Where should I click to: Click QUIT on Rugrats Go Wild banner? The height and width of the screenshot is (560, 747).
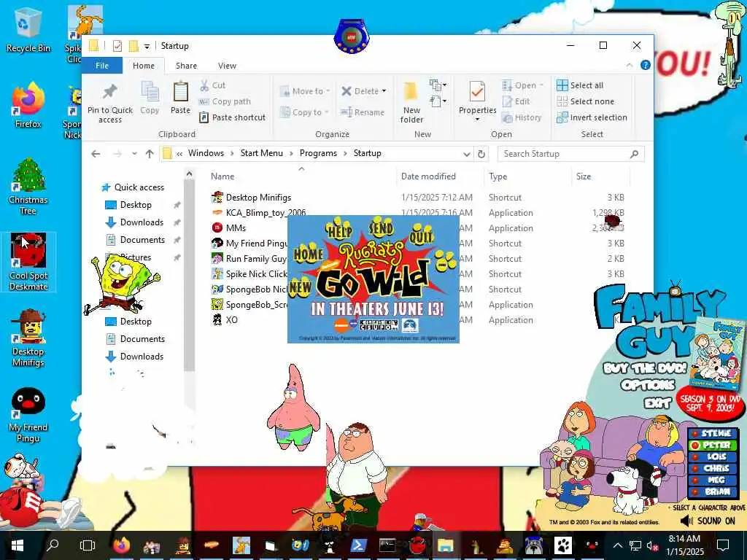(x=421, y=236)
